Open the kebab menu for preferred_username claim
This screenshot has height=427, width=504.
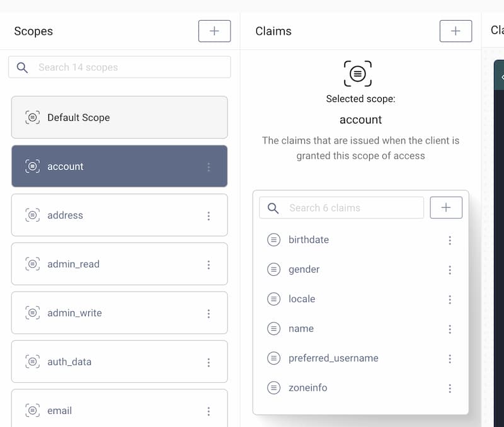point(450,358)
